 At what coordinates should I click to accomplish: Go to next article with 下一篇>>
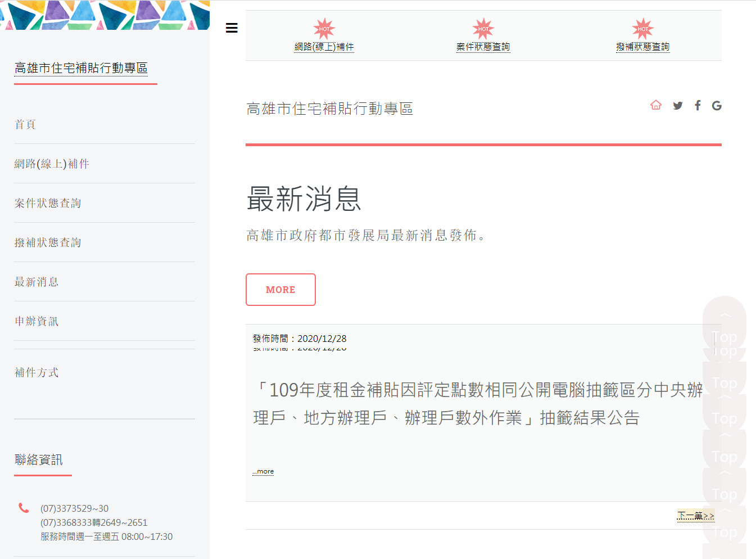pos(696,516)
